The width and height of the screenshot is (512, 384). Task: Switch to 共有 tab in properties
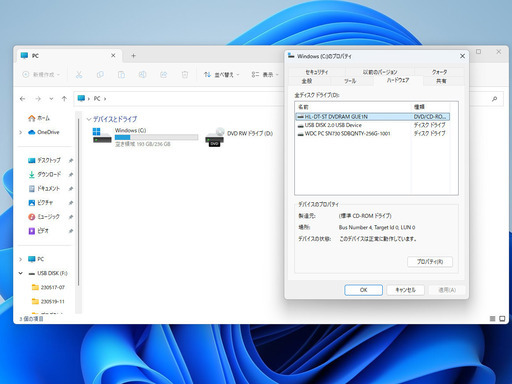pyautogui.click(x=441, y=81)
